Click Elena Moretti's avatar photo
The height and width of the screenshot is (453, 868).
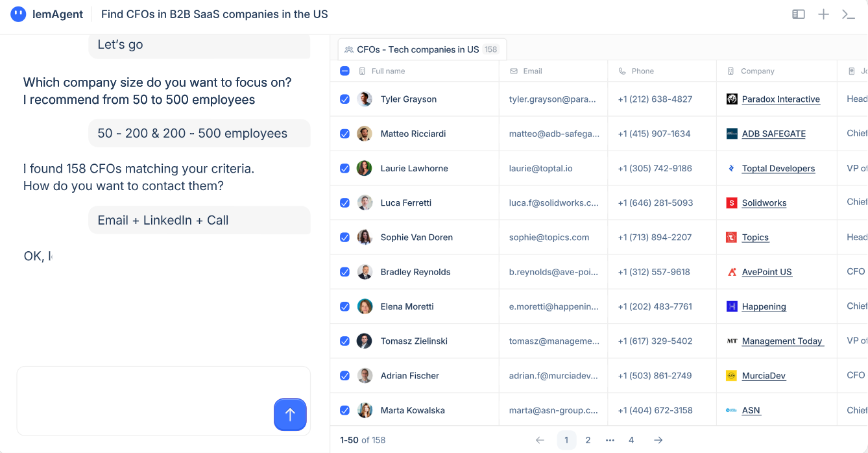click(365, 306)
